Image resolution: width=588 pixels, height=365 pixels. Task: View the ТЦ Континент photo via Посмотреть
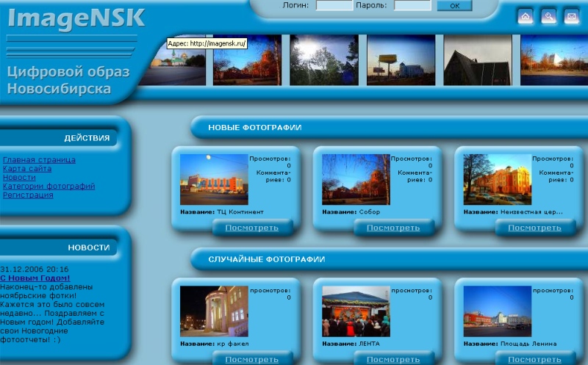pyautogui.click(x=251, y=228)
